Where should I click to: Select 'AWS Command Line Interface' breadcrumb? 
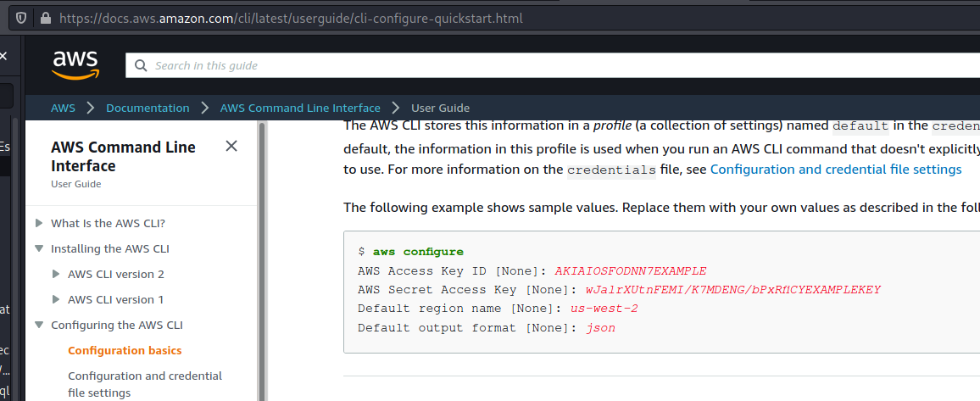[300, 108]
